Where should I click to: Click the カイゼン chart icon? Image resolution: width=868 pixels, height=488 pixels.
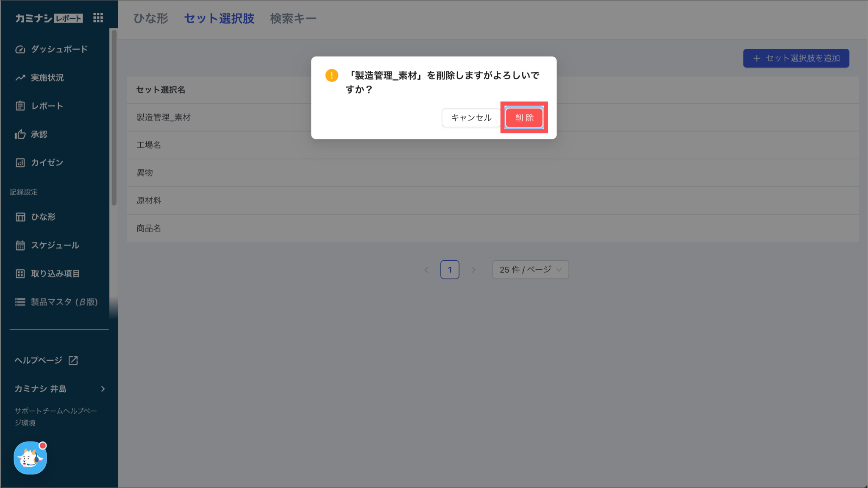(x=20, y=163)
